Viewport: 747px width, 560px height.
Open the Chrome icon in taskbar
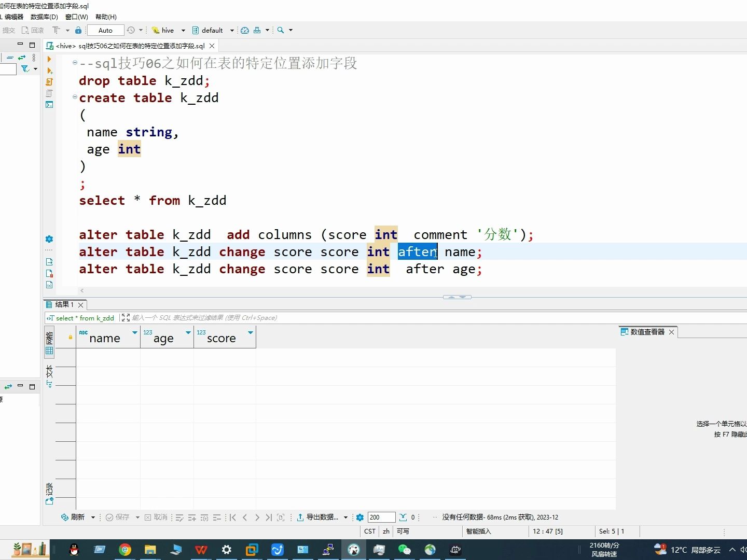(x=125, y=550)
